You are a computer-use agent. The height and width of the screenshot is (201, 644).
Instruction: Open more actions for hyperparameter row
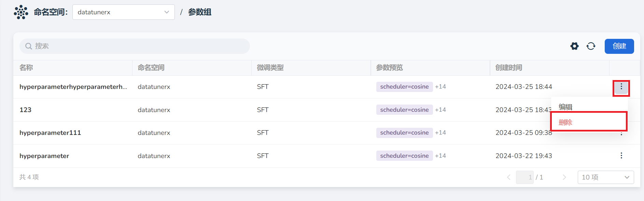click(x=621, y=156)
